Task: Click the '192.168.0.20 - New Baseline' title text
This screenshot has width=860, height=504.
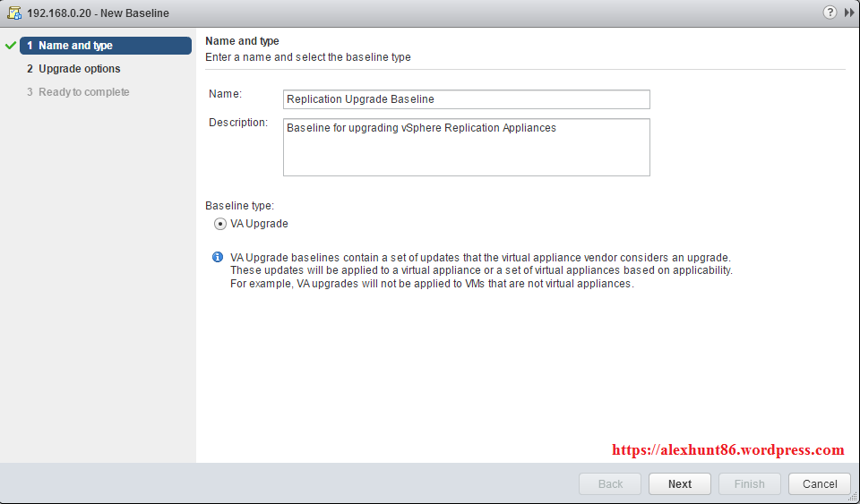Action: (x=99, y=13)
